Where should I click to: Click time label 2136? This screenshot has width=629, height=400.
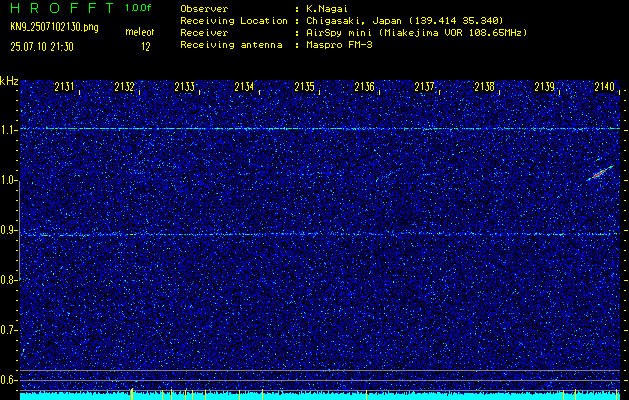tap(365, 87)
